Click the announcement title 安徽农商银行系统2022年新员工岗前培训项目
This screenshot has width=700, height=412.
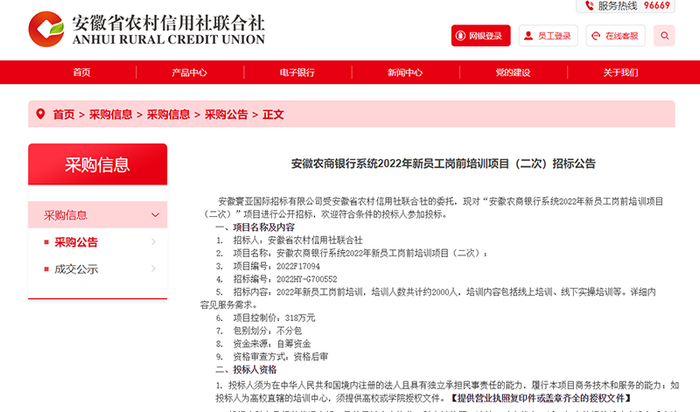[443, 164]
